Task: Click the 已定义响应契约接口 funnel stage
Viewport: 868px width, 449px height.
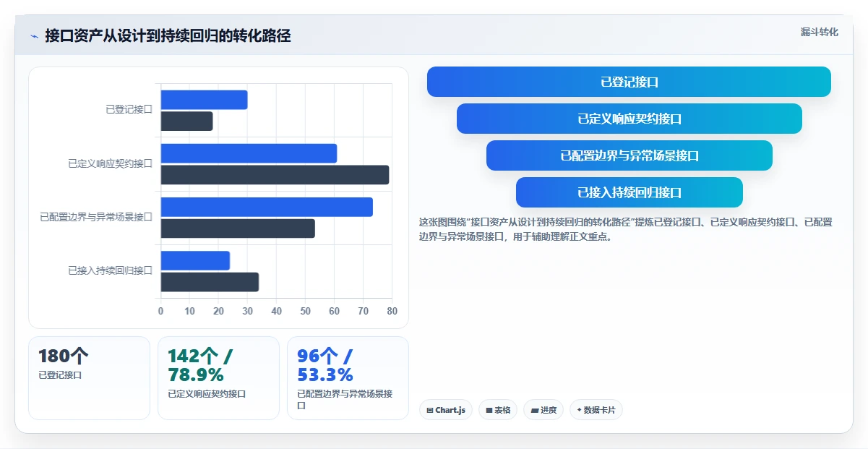Action: click(x=629, y=119)
